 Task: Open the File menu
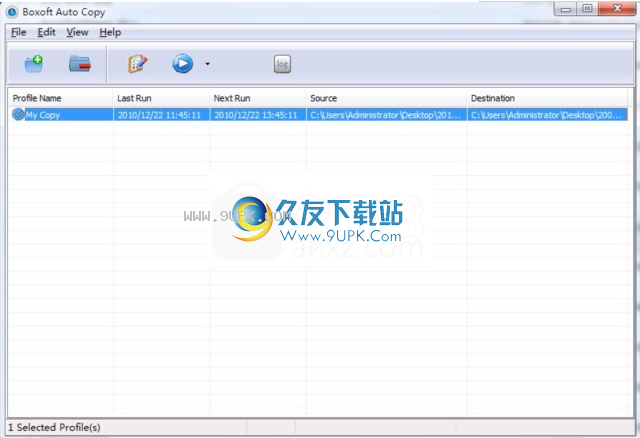pos(19,32)
